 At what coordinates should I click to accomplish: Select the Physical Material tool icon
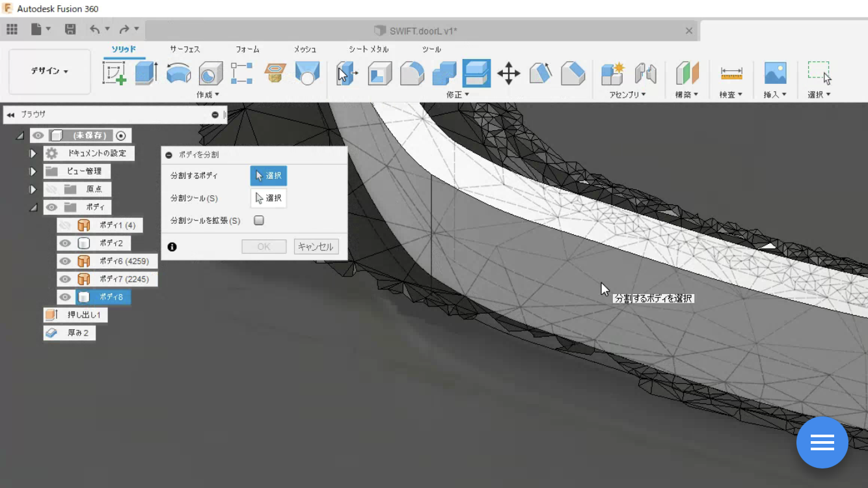click(x=573, y=73)
